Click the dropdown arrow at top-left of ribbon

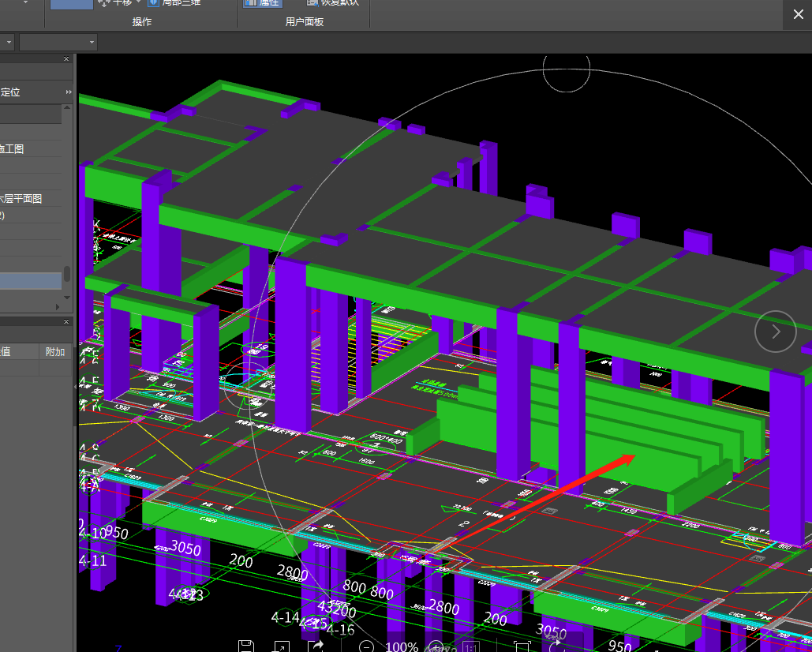coord(25,2)
